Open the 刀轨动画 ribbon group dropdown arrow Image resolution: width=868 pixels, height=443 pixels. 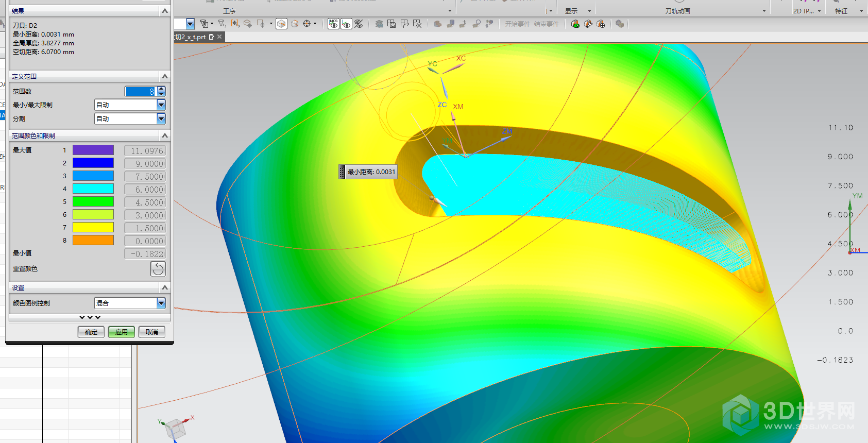pyautogui.click(x=764, y=11)
